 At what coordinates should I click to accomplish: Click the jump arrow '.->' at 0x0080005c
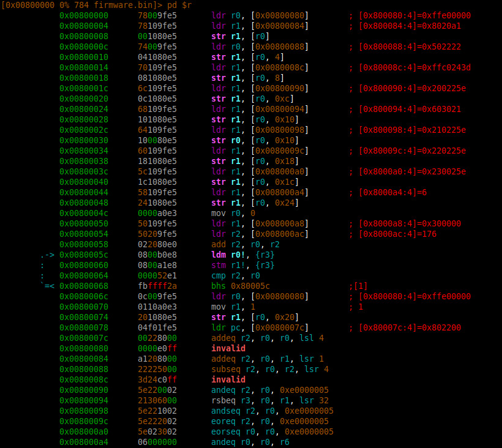coord(48,255)
